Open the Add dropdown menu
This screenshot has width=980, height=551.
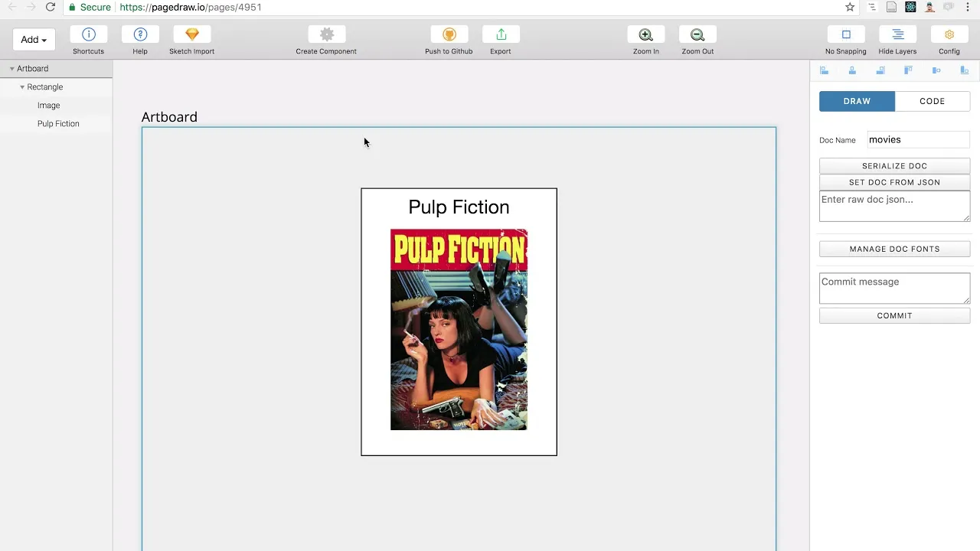pos(34,40)
